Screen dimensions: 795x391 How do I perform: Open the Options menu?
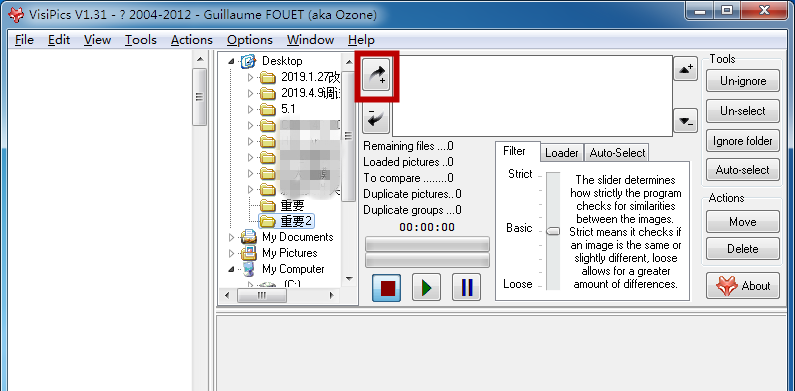[249, 40]
